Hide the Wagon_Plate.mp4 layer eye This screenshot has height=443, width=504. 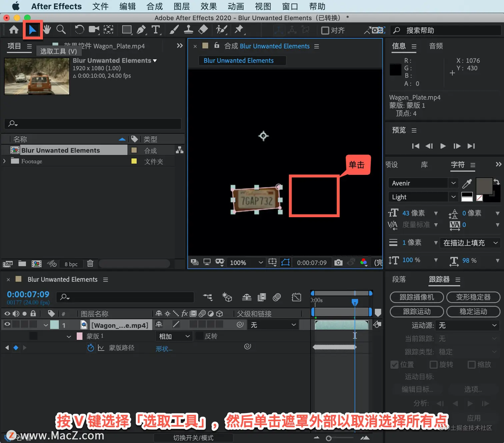click(7, 324)
